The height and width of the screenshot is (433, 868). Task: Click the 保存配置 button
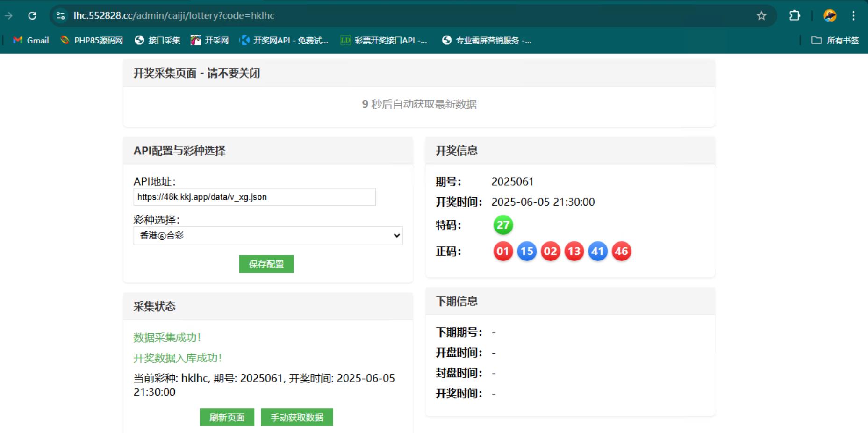(x=266, y=264)
